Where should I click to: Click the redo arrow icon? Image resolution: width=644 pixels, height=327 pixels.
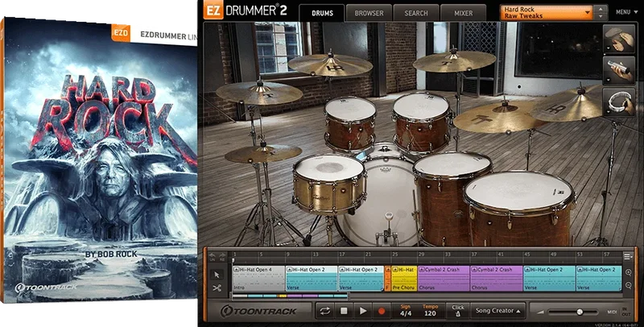(223, 257)
